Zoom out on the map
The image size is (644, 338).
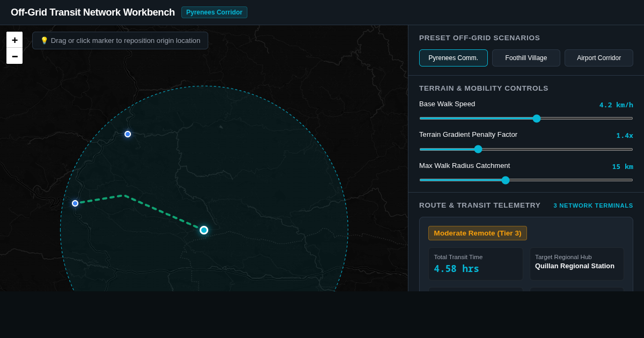click(14, 56)
